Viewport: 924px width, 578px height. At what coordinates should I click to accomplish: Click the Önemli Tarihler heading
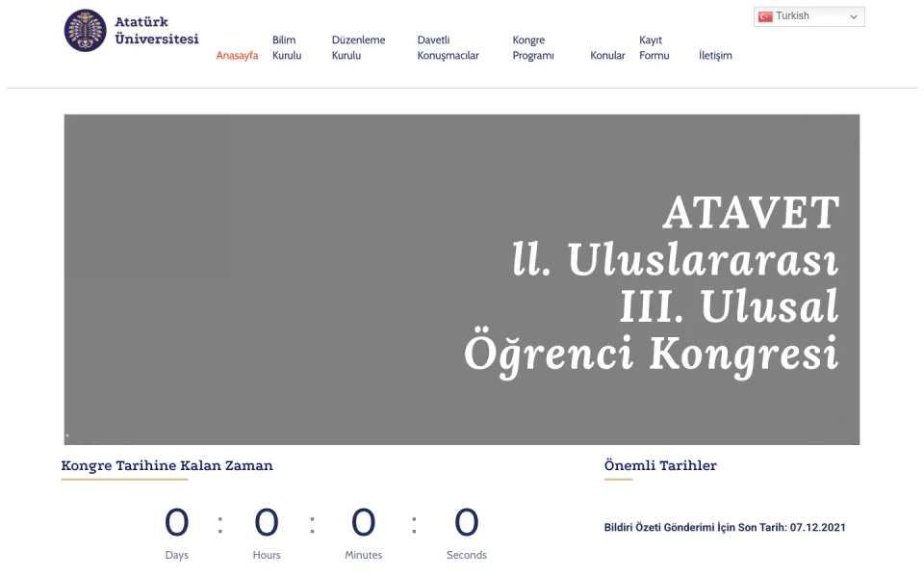pos(660,465)
